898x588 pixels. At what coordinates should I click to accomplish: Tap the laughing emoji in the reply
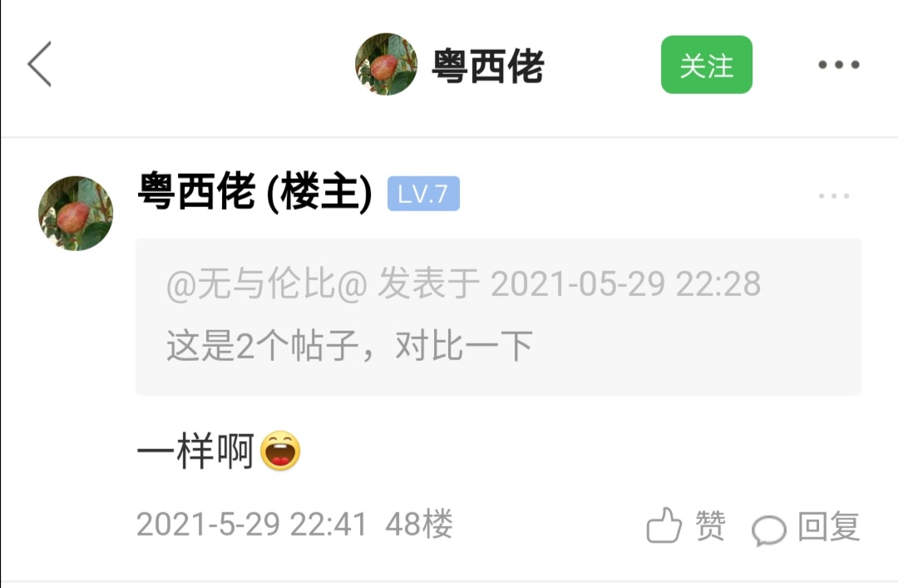(280, 451)
